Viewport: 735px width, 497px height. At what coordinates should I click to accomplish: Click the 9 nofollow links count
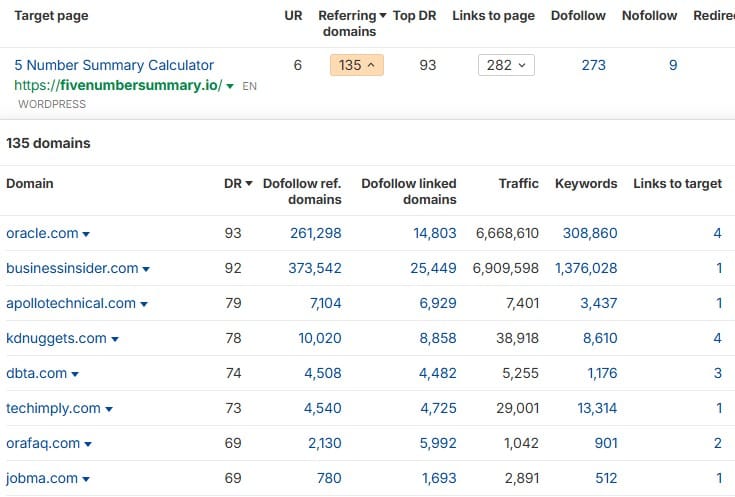(673, 65)
